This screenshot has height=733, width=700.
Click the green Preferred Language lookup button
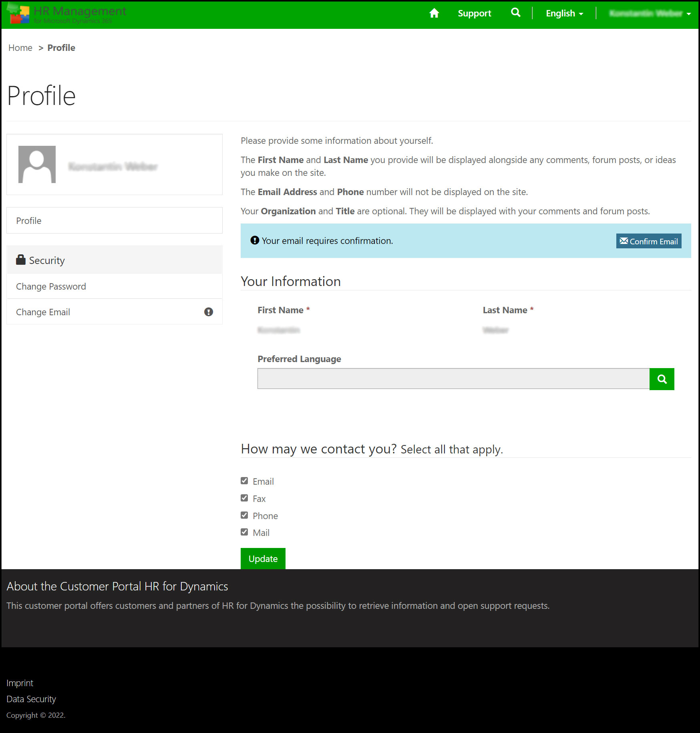coord(662,379)
